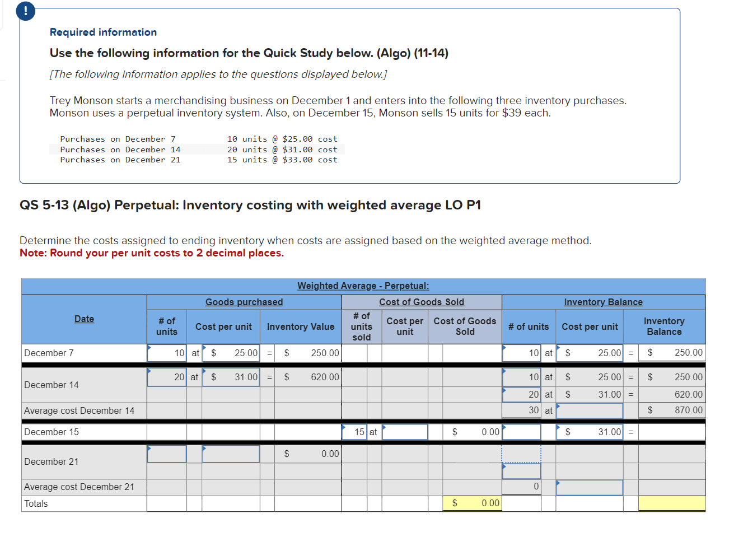Fill December 21 goods purchased cost per unit
748x560 pixels.
coord(231,454)
